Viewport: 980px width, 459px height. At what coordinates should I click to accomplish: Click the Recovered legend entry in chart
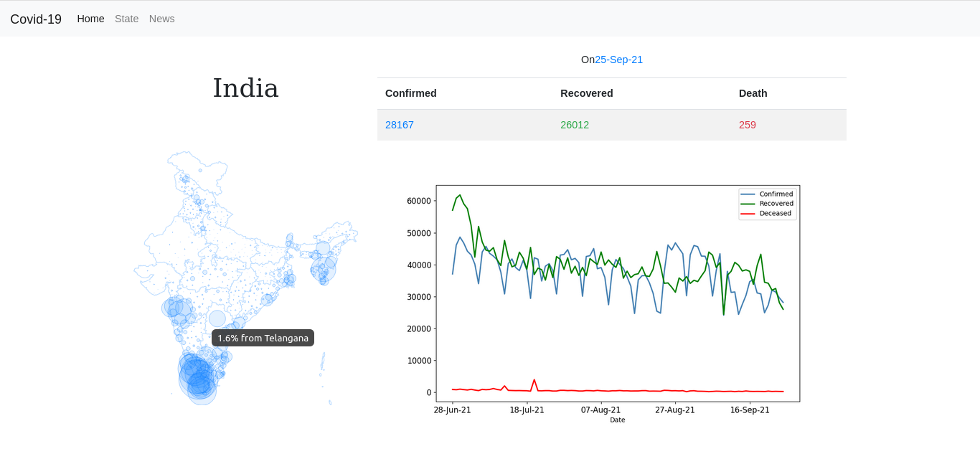click(768, 204)
